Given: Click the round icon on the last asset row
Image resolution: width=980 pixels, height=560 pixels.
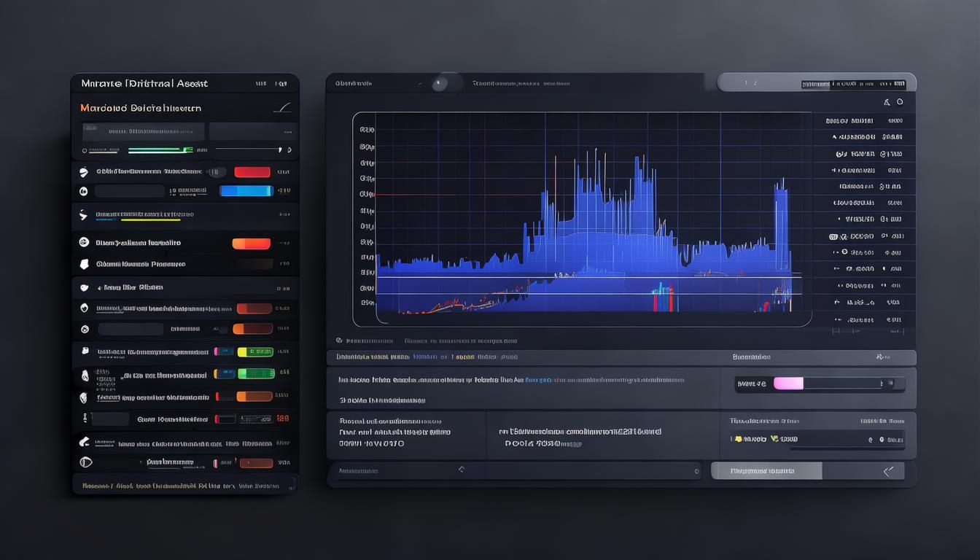Looking at the screenshot, I should click(85, 462).
